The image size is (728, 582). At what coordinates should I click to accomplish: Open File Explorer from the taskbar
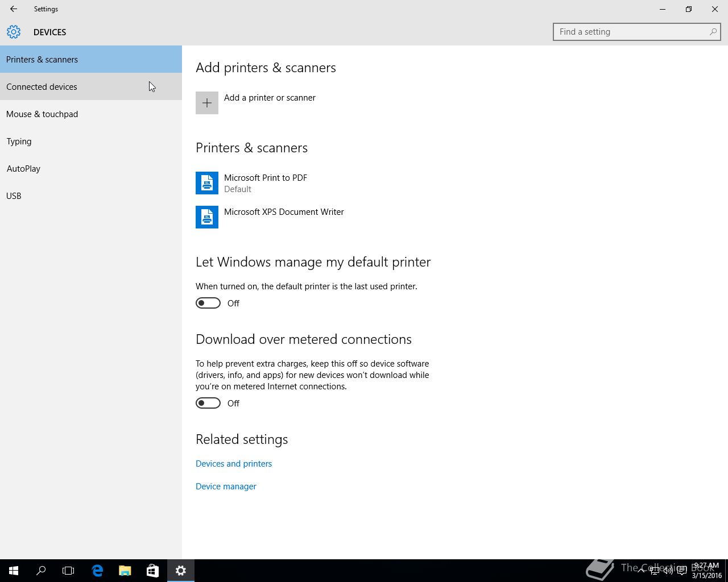click(125, 571)
